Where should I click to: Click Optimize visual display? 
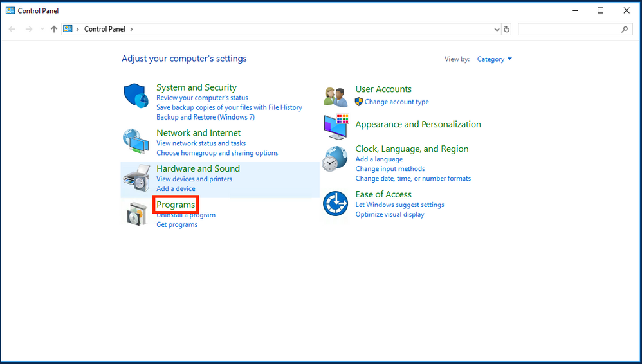coord(390,214)
